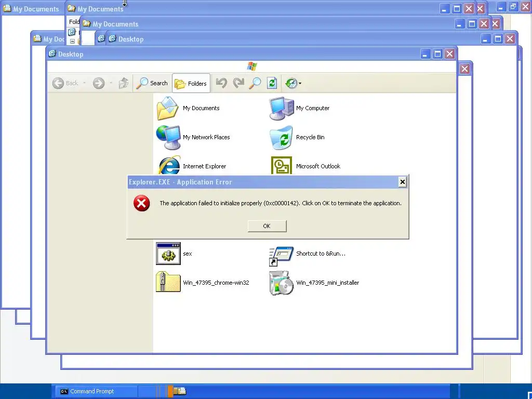Click the folder icon on the taskbar
Image resolution: width=532 pixels, height=399 pixels.
pyautogui.click(x=180, y=391)
